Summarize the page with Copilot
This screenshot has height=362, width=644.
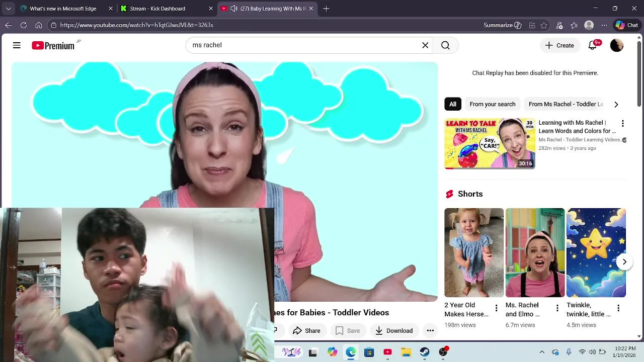coord(503,25)
